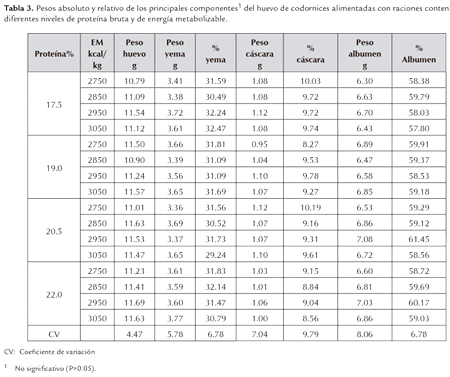Image resolution: width=450 pixels, height=377 pixels.
Task: Select the 'CV' row label cell
Action: point(54,334)
